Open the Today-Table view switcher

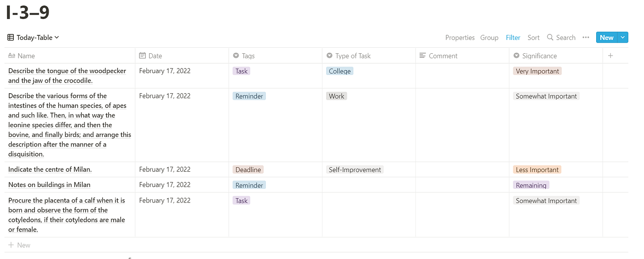click(33, 38)
